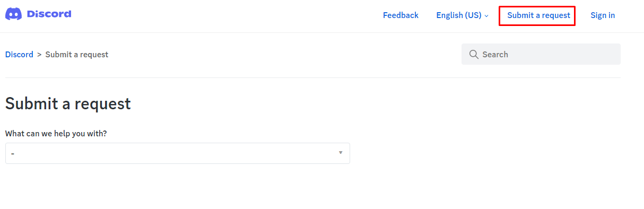Go to Discord via the breadcrumb link
This screenshot has height=209, width=644.
19,55
